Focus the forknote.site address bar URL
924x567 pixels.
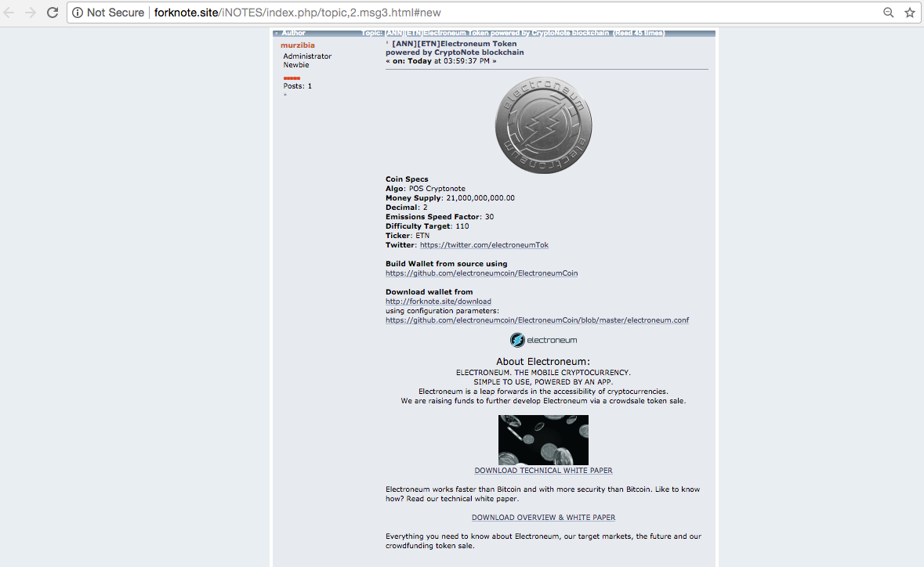point(298,13)
